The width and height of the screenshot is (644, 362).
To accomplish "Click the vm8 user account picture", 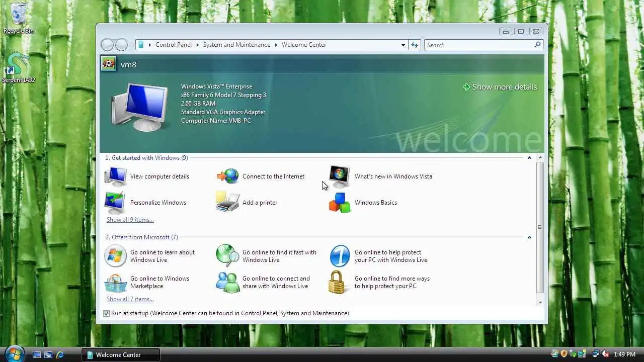I will click(x=108, y=64).
